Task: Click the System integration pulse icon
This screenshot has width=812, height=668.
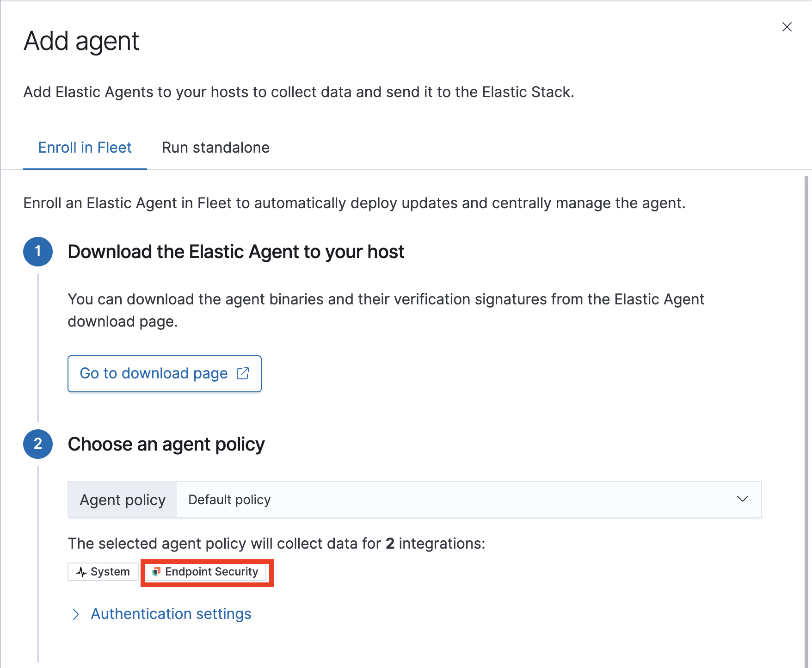Action: point(81,572)
